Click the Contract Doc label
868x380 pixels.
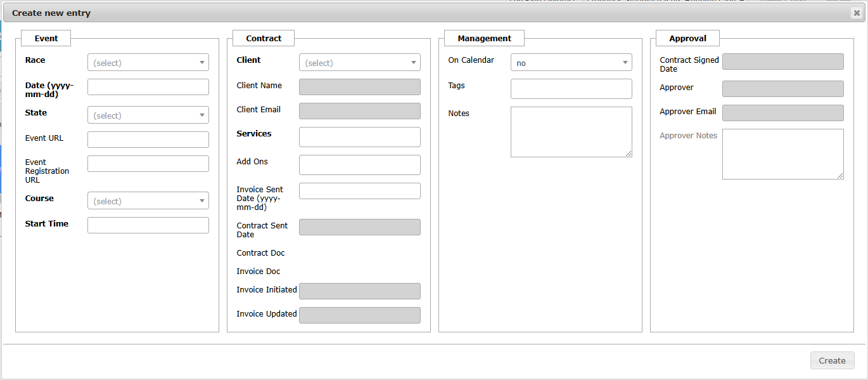tap(260, 252)
